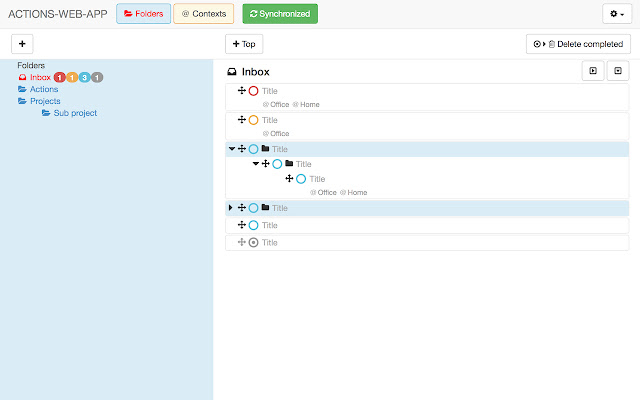Click the orange badge on Inbox
Viewport: 640px width, 400px height.
tap(72, 77)
